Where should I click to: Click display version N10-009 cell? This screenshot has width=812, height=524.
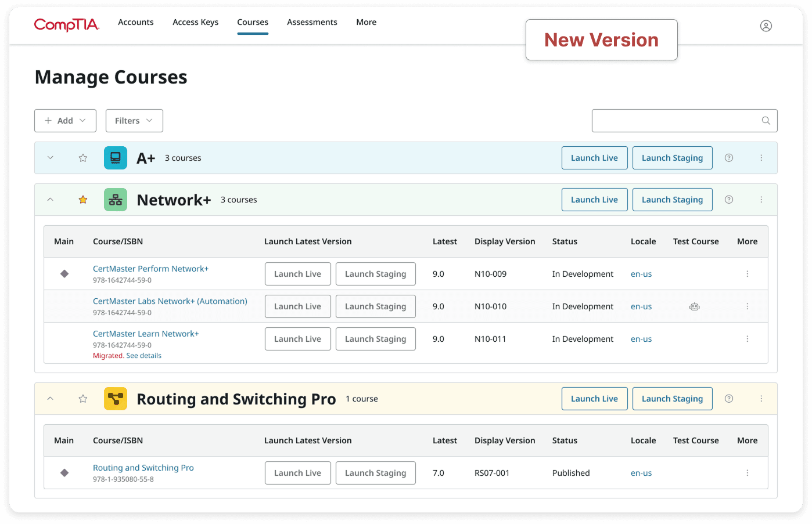point(491,274)
